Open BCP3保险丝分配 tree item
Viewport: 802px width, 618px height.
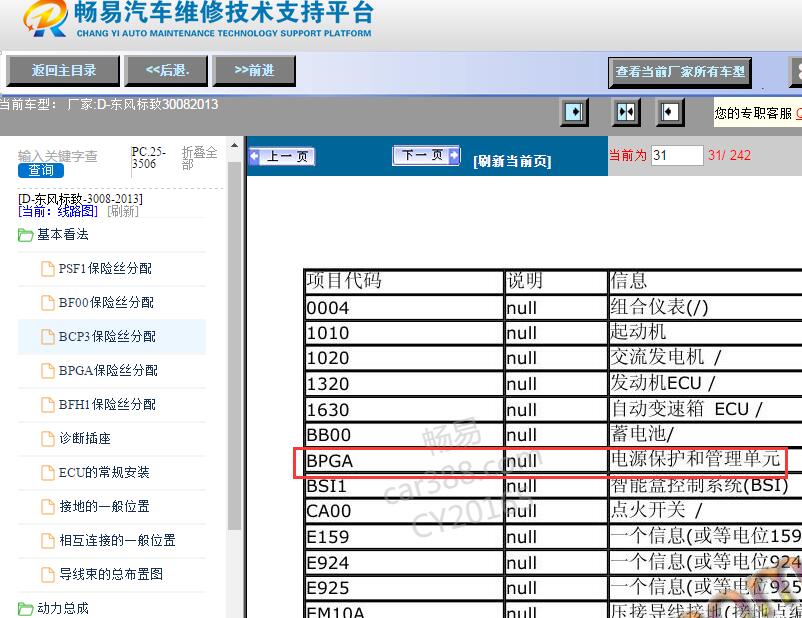(x=107, y=337)
